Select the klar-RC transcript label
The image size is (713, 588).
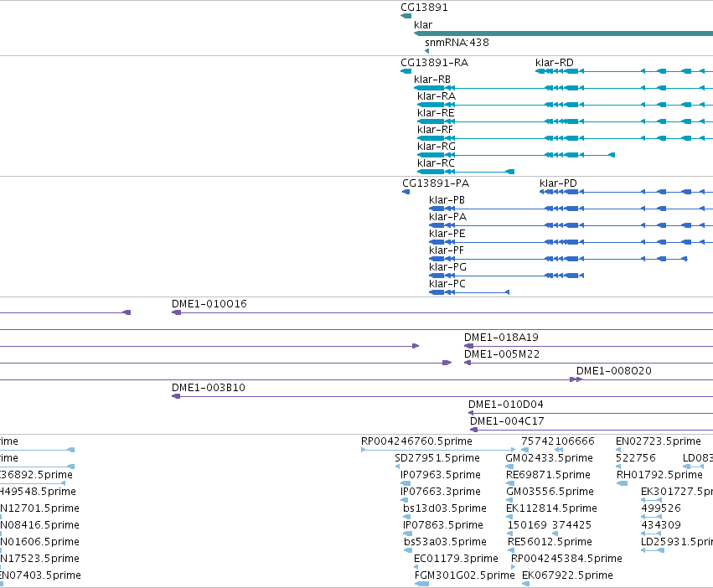point(436,162)
